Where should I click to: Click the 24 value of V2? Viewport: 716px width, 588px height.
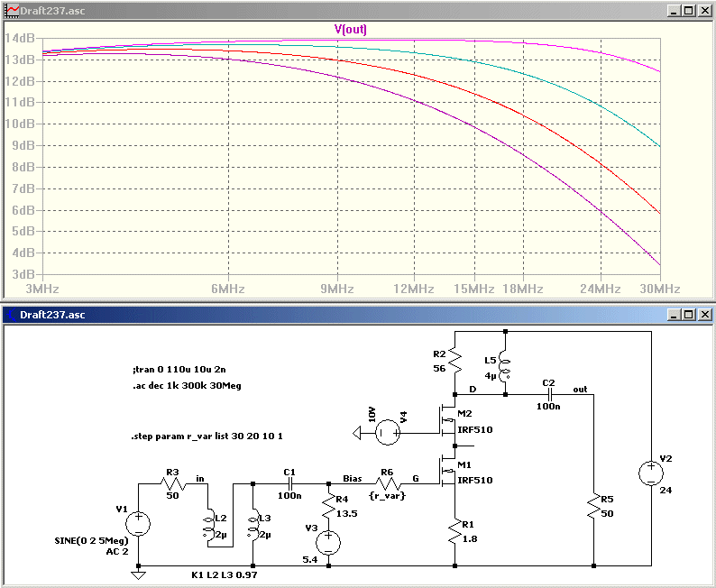point(666,491)
